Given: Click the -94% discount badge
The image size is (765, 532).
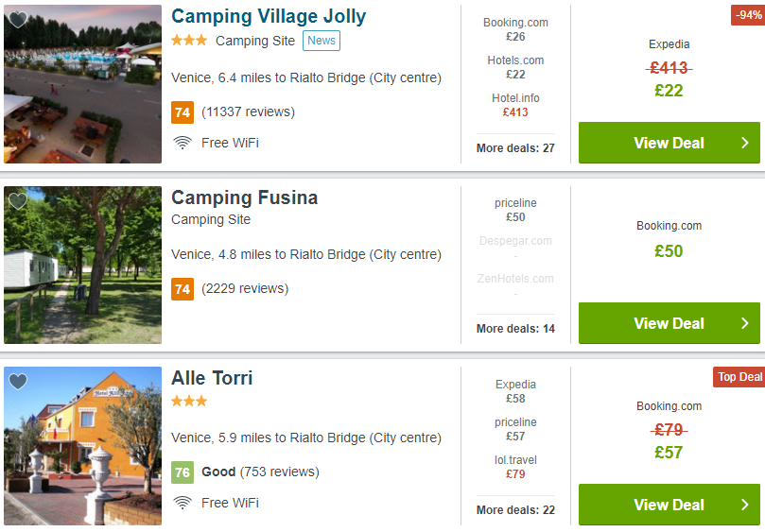Looking at the screenshot, I should tap(748, 15).
